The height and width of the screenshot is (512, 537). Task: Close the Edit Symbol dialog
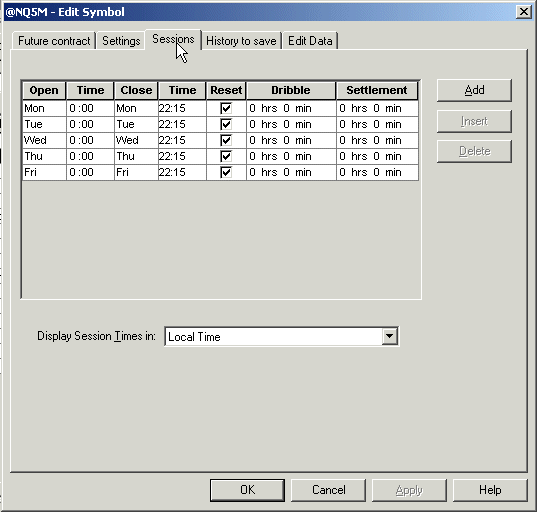523,12
